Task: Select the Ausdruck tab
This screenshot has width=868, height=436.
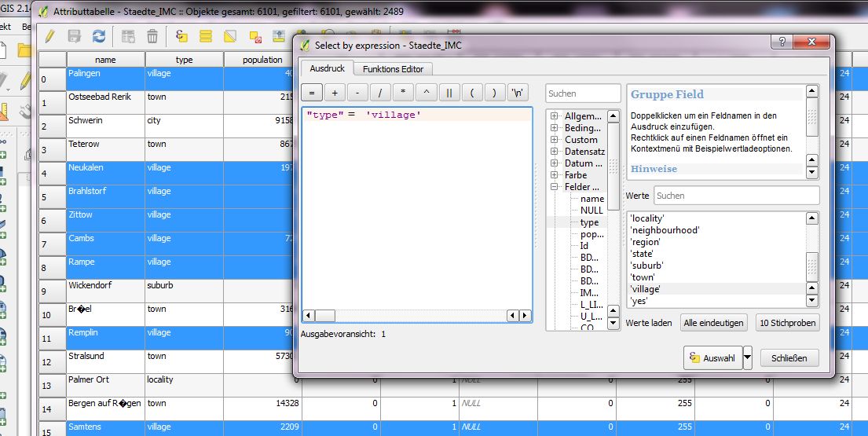Action: coord(327,69)
